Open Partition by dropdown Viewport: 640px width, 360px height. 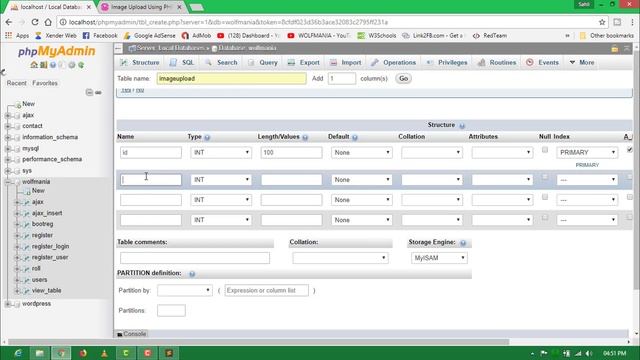tap(184, 290)
